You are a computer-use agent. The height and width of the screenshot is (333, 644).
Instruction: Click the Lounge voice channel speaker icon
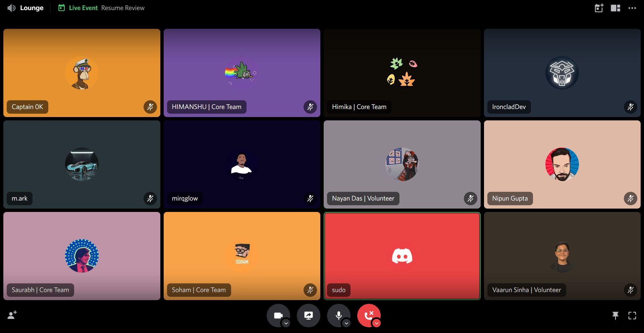click(11, 8)
